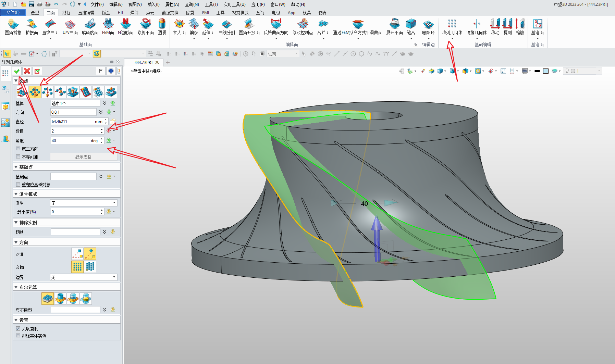Image resolution: width=615 pixels, height=364 pixels.
Task: Select the 镜像几何体 mirror geometry tool
Action: click(x=476, y=24)
